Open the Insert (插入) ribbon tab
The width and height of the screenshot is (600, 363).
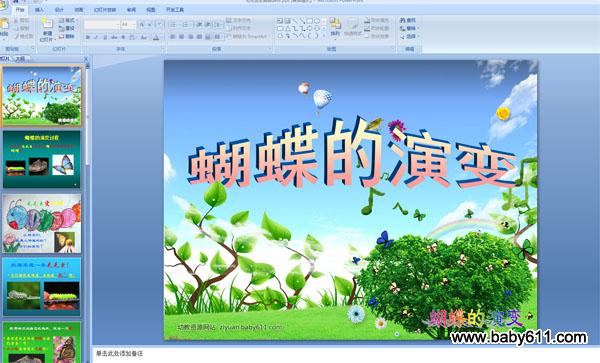click(x=39, y=10)
